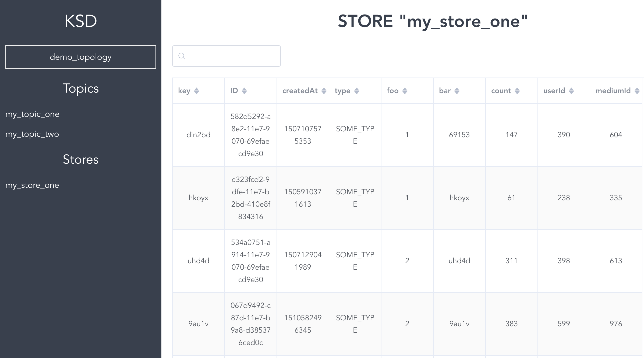Select my_topic_two from Topics

(x=32, y=134)
